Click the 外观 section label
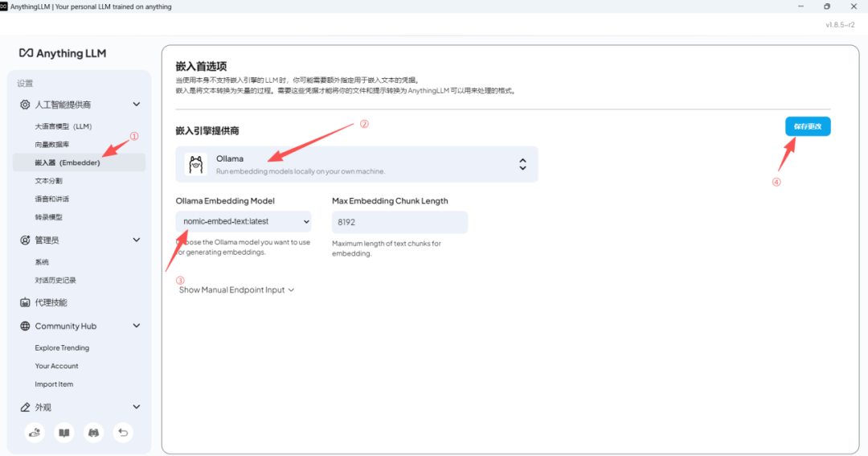The width and height of the screenshot is (868, 456). coord(43,407)
